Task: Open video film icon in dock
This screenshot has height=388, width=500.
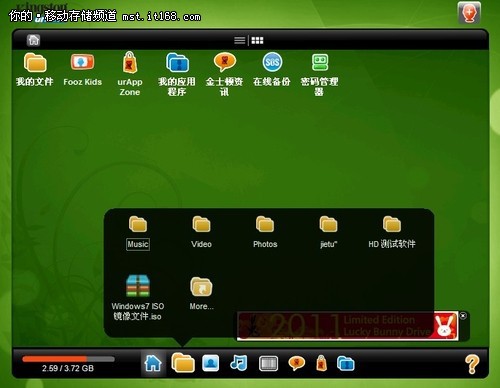Action: pyautogui.click(x=268, y=363)
